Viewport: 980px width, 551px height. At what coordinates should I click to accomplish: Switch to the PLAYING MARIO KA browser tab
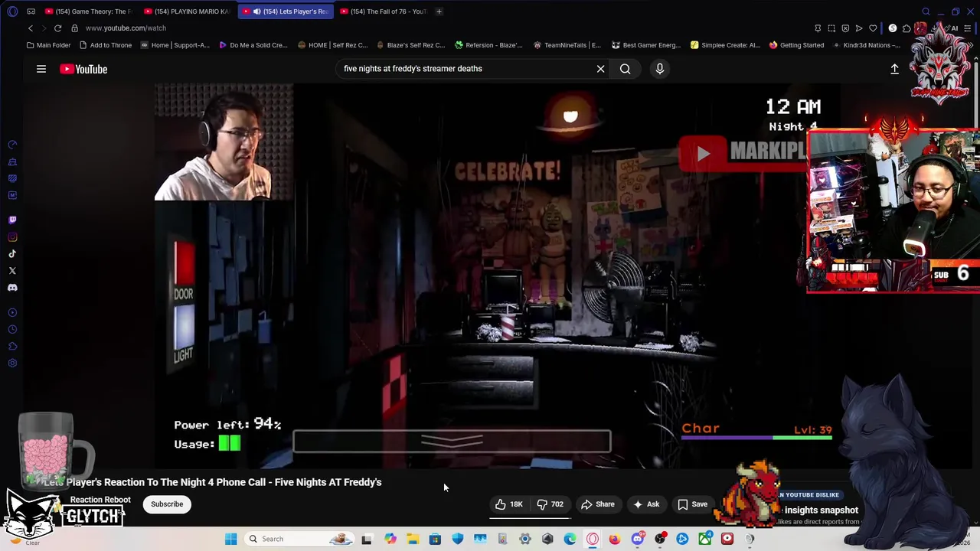tap(186, 11)
